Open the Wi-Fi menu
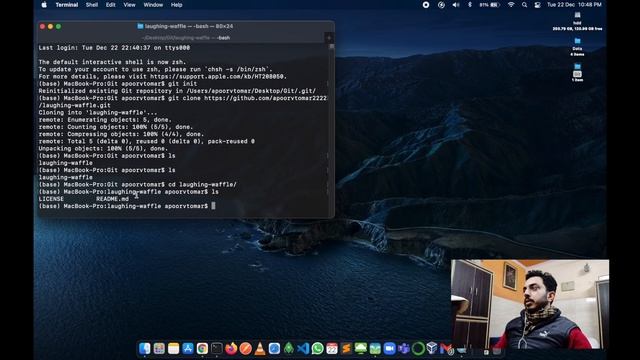 click(511, 5)
